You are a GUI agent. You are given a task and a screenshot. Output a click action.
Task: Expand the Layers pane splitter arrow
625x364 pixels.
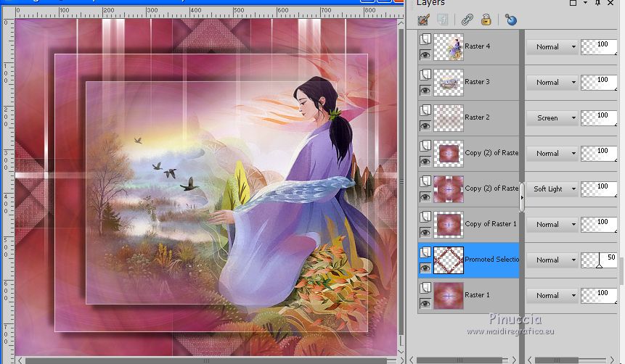pyautogui.click(x=522, y=197)
